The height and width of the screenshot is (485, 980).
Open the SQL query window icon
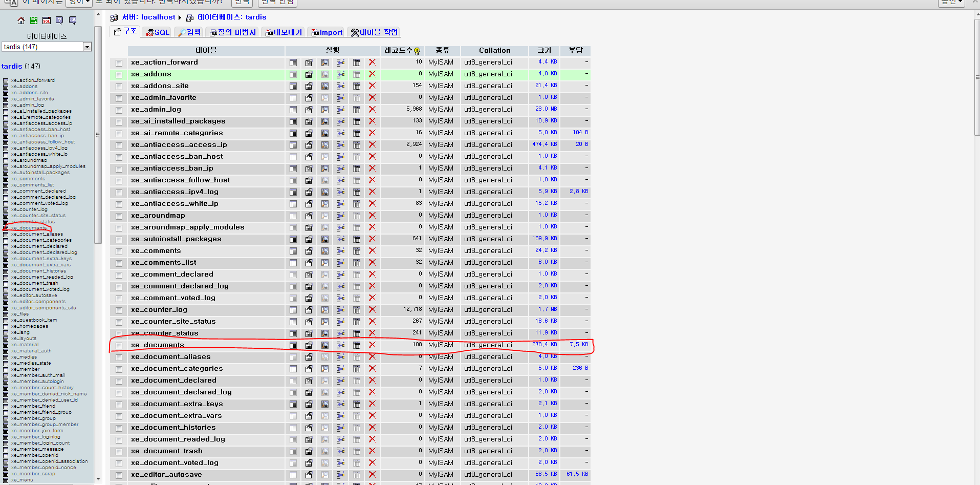point(47,20)
